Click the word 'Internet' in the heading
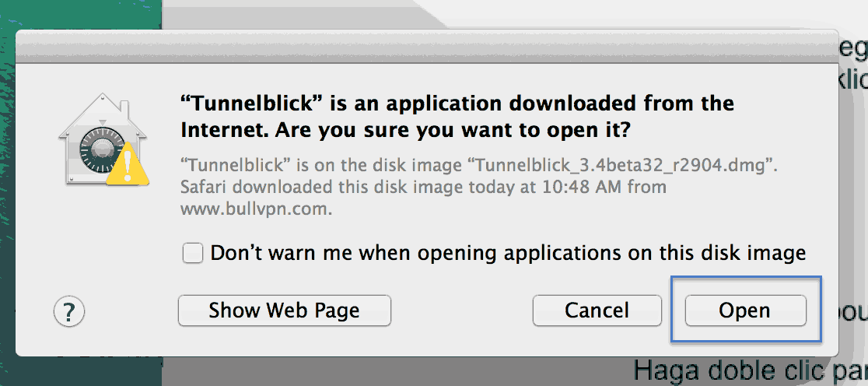The width and height of the screenshot is (868, 386). (x=224, y=131)
